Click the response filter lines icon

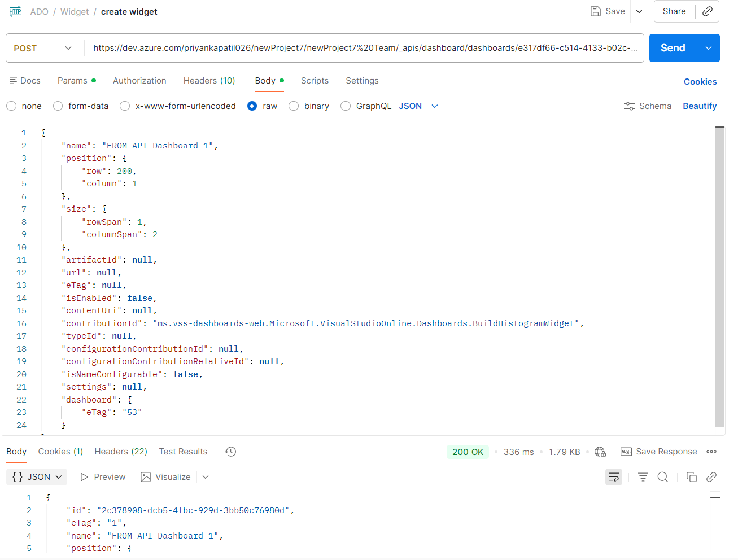click(643, 477)
